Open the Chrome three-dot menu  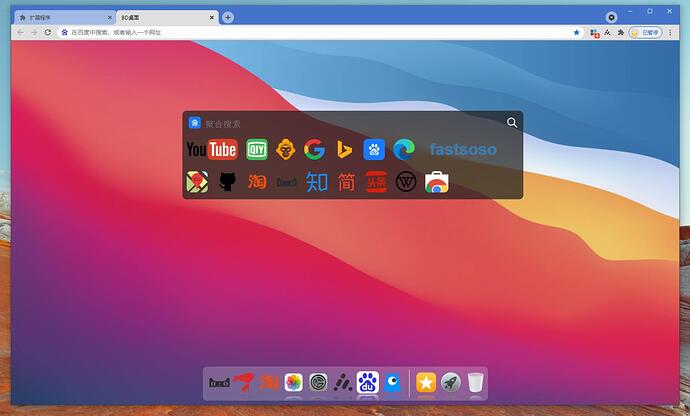pyautogui.click(x=670, y=33)
